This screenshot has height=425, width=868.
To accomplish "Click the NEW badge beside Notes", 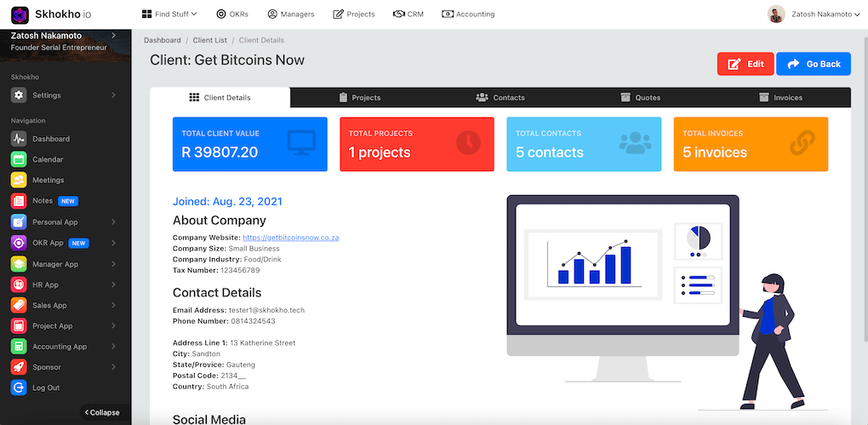I will click(68, 201).
